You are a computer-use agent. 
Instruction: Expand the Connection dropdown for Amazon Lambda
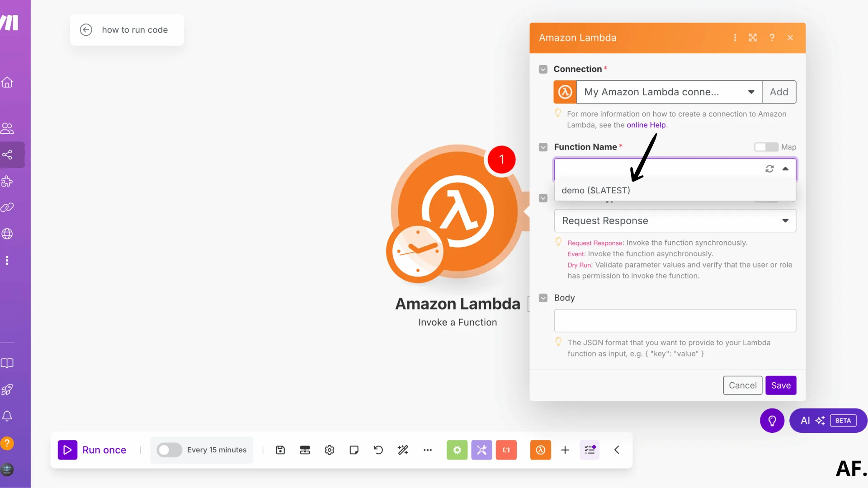(751, 92)
